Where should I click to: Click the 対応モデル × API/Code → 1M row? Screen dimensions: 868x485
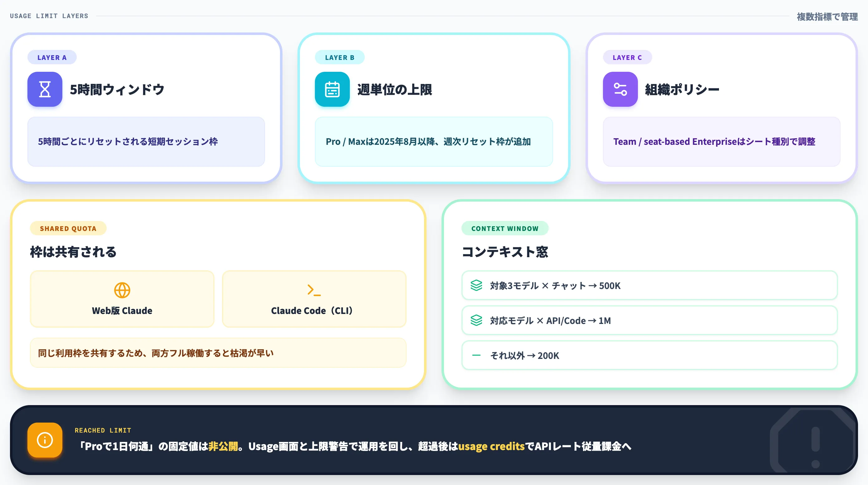click(649, 320)
